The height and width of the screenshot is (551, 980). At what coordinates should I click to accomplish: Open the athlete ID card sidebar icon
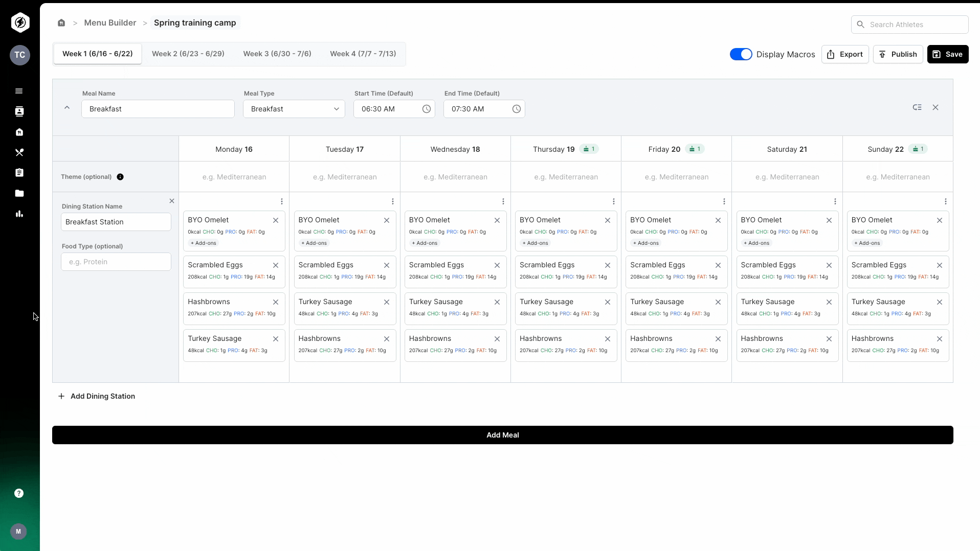tap(19, 111)
